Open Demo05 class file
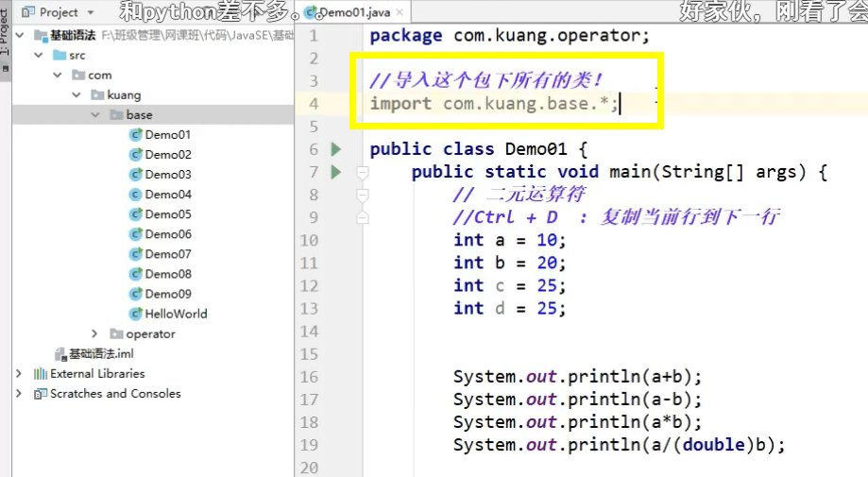The width and height of the screenshot is (868, 477). tap(168, 214)
